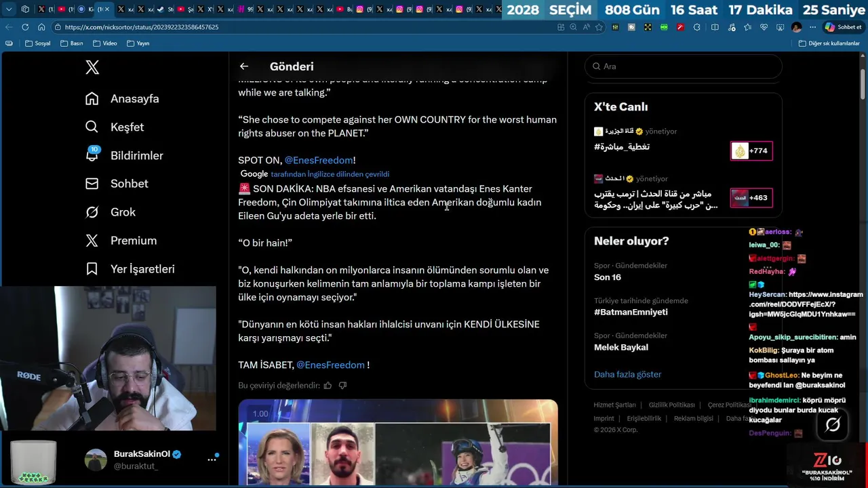Image resolution: width=868 pixels, height=488 pixels.
Task: Open Grok from the sidebar
Action: [x=110, y=212]
